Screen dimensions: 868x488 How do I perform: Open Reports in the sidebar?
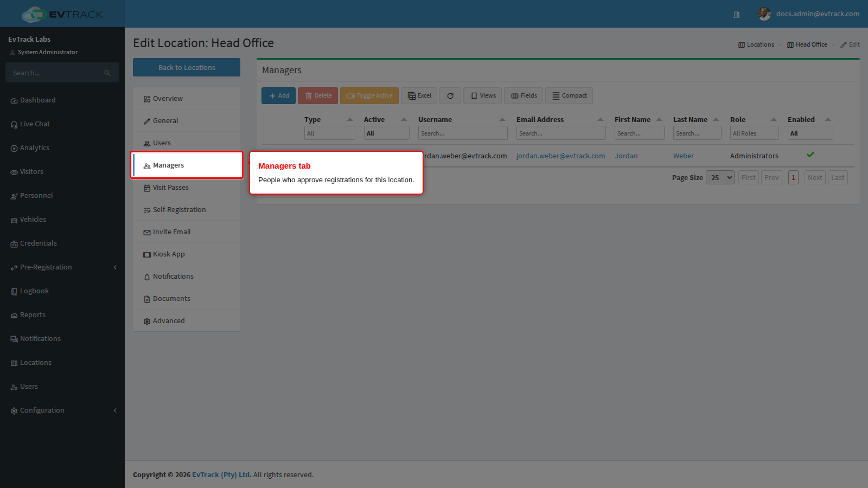[x=62, y=315]
